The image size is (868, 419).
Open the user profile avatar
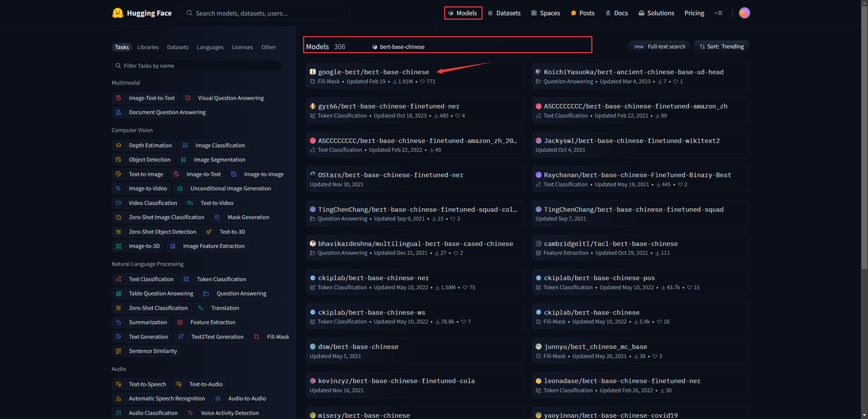point(744,13)
